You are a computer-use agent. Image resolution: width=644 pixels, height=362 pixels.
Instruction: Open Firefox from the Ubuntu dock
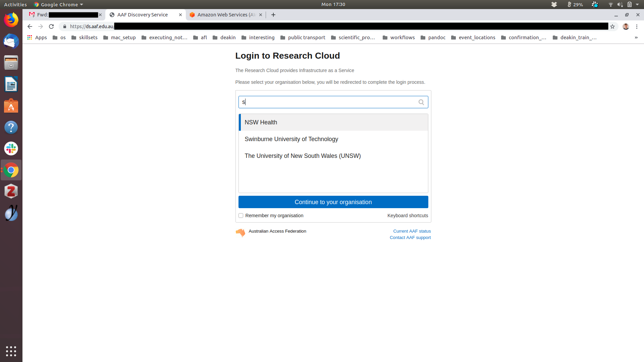11,20
